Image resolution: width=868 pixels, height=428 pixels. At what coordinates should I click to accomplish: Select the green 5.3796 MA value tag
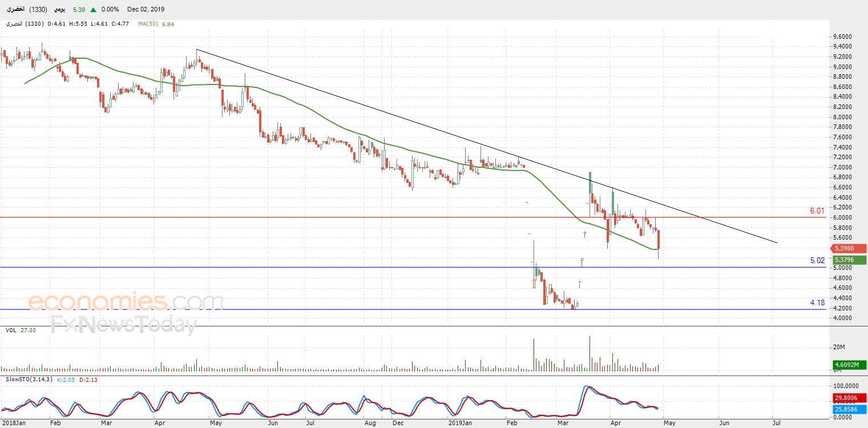(x=850, y=259)
